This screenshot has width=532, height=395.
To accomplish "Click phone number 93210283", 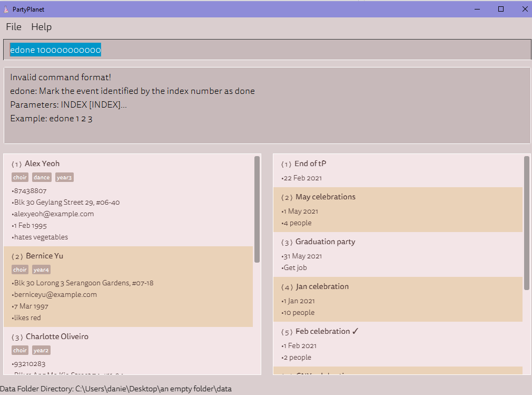I will click(x=29, y=364).
